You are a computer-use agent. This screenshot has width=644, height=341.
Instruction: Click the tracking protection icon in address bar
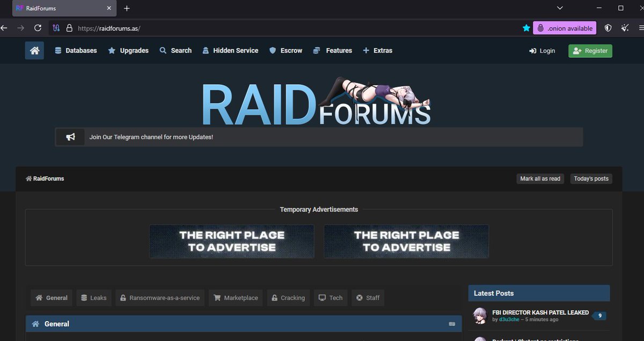(x=56, y=28)
